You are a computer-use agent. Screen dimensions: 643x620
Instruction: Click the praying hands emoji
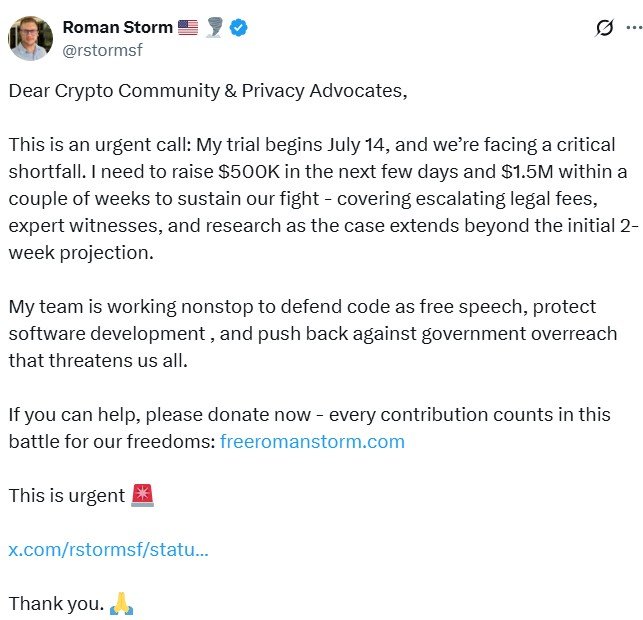point(121,603)
